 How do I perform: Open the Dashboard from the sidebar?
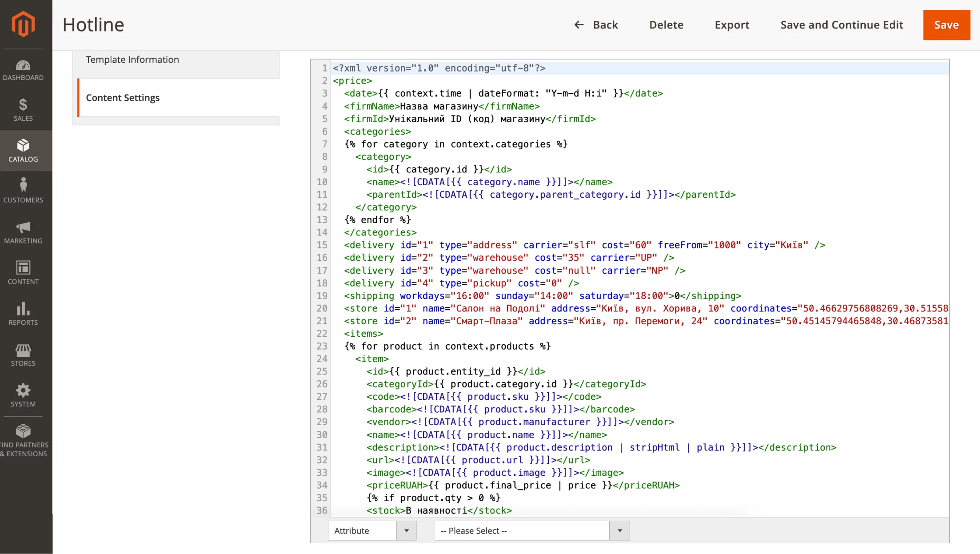click(x=23, y=69)
